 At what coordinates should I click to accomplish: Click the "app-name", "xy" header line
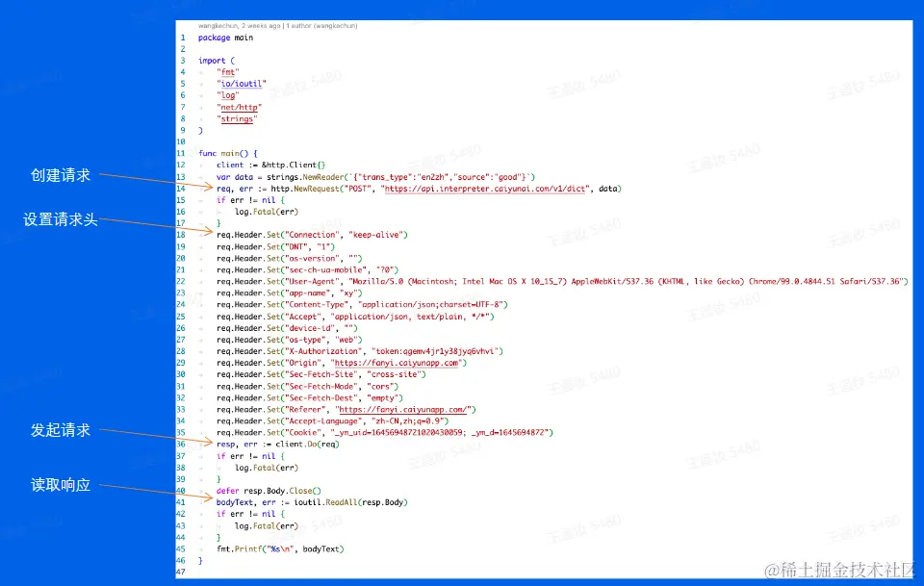(290, 293)
